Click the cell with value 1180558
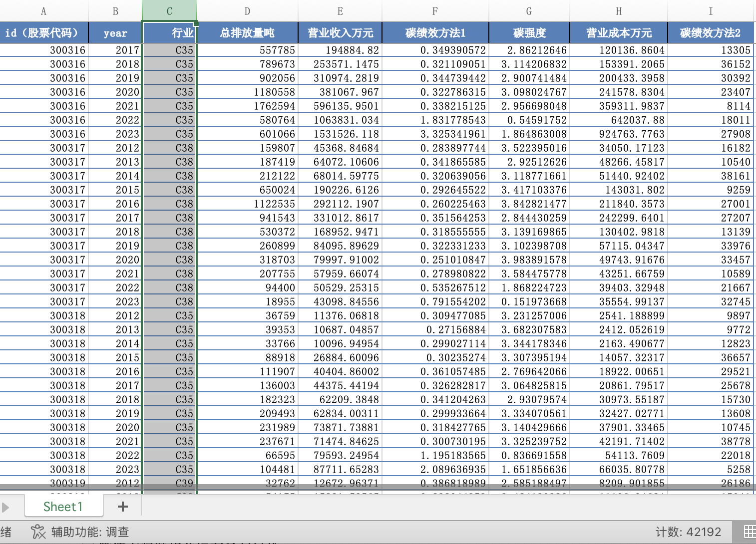756x544 pixels. (x=247, y=92)
